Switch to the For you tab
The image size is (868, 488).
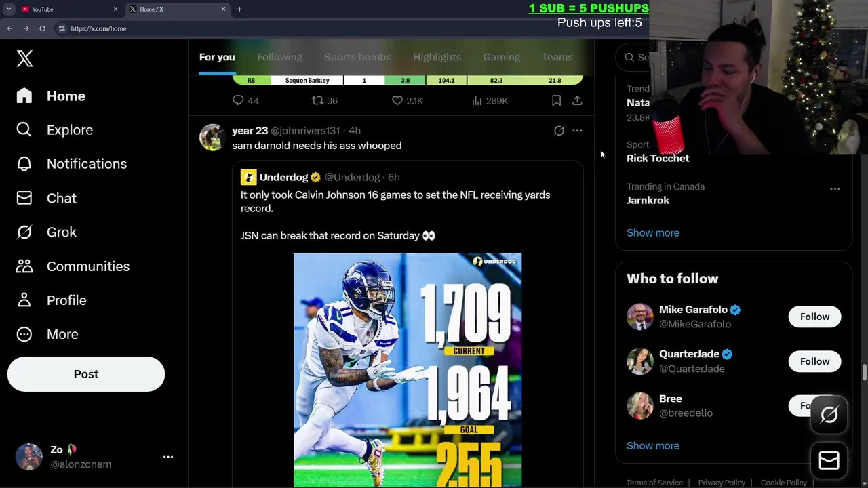tap(217, 57)
